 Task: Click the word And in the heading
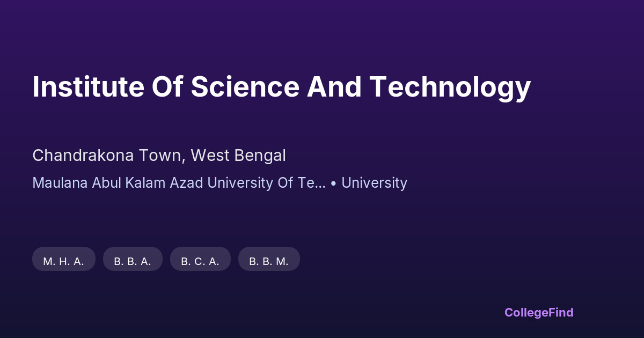tap(334, 87)
